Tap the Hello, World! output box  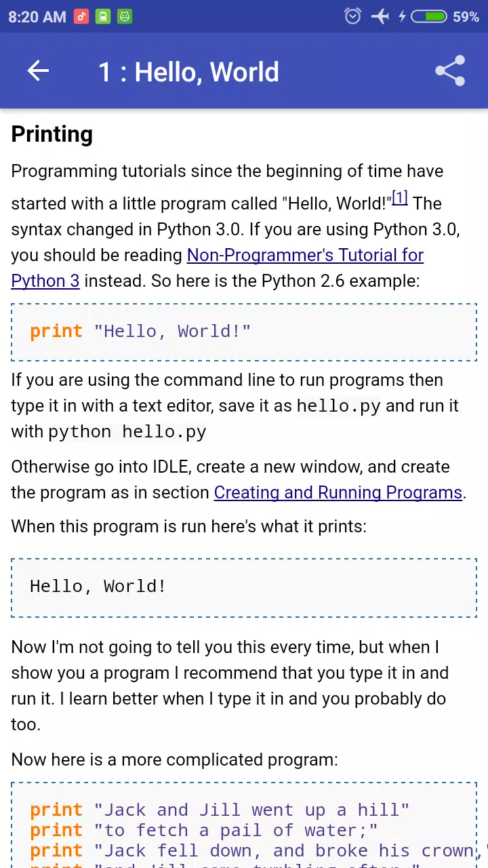244,587
